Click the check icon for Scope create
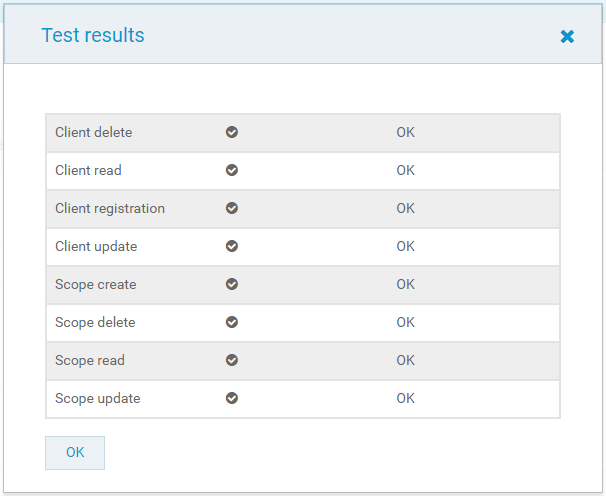 [x=232, y=284]
